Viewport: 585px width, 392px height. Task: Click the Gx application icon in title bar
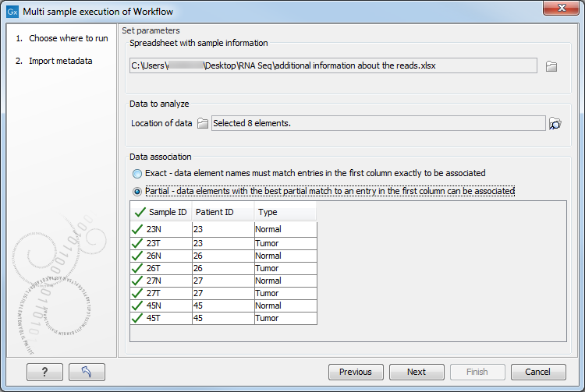[12, 12]
